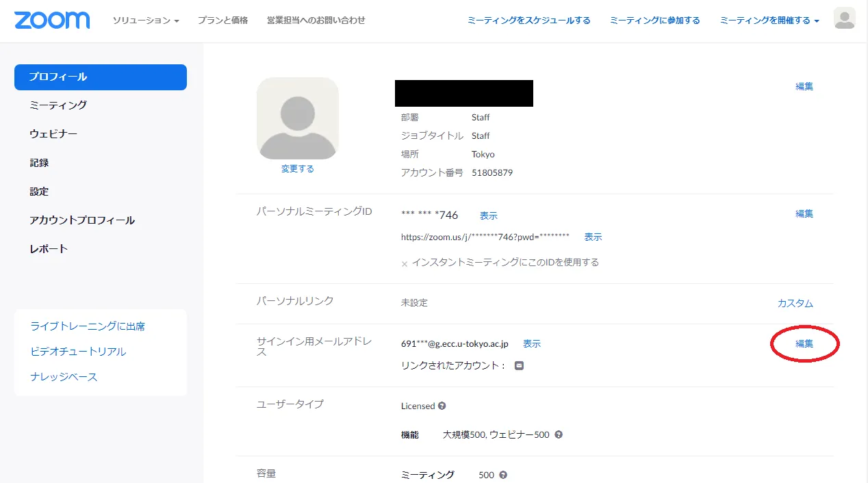Click help icon beside ウェビナー500
868x483 pixels.
(x=559, y=434)
